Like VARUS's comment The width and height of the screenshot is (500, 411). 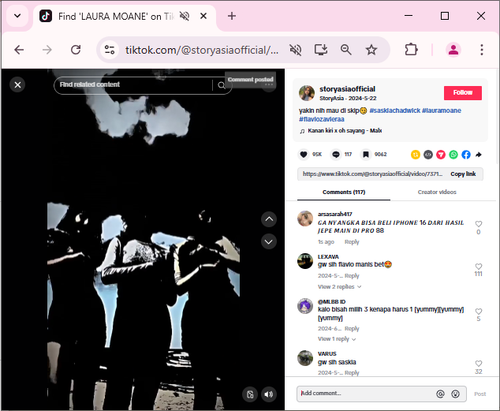[x=478, y=363]
